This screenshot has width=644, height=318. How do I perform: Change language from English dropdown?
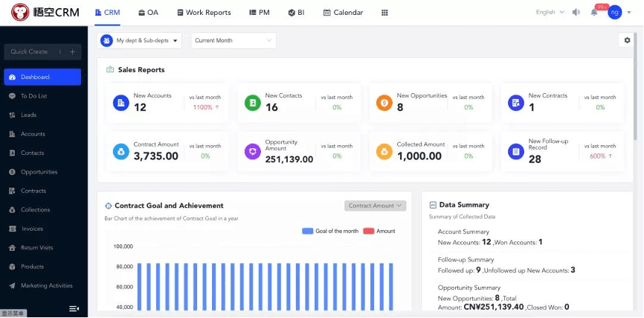coord(550,13)
